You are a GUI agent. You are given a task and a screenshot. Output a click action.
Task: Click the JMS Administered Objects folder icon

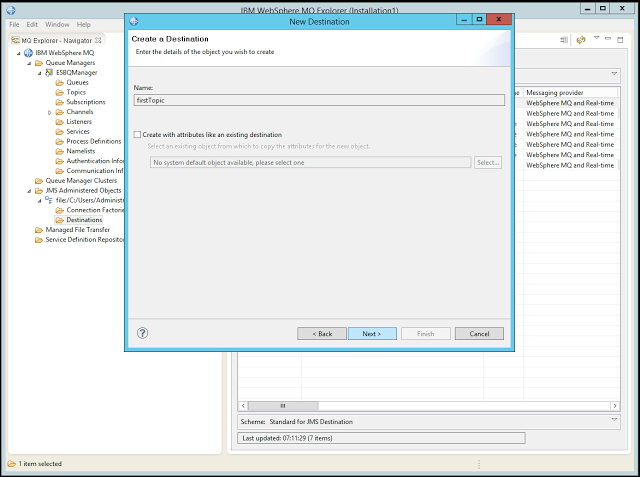(39, 191)
